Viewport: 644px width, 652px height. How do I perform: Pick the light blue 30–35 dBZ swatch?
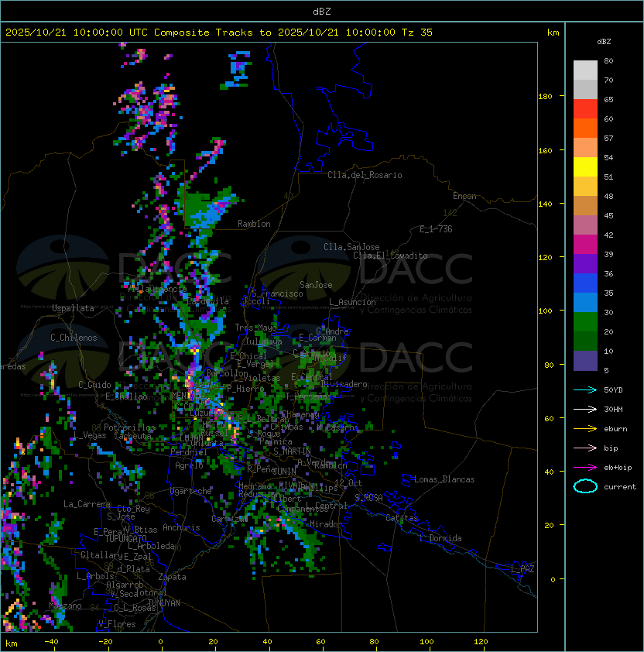[x=585, y=302]
